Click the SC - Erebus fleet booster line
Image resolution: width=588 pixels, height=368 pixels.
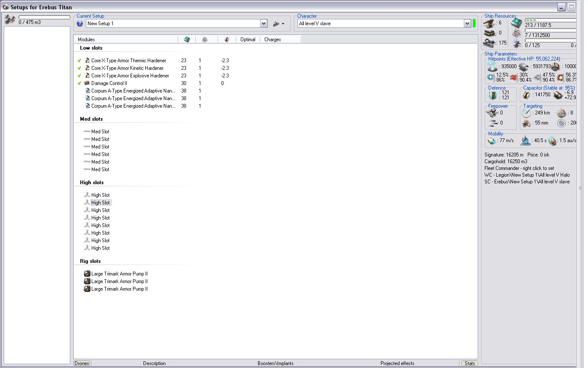pos(527,182)
